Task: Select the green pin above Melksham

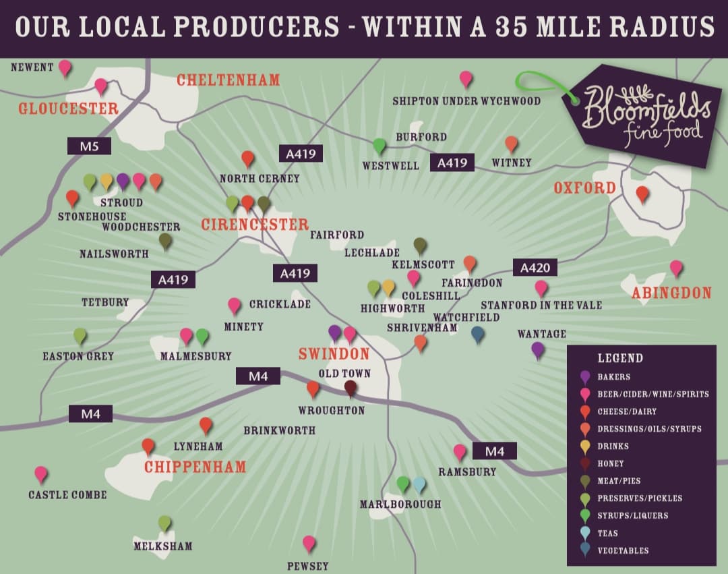Action: pyautogui.click(x=164, y=523)
